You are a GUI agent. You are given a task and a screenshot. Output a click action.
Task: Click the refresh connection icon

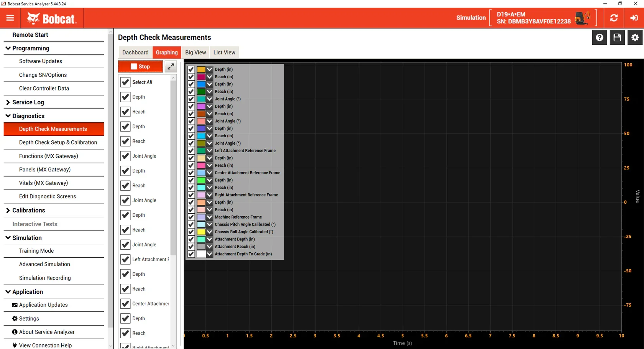[x=614, y=18]
